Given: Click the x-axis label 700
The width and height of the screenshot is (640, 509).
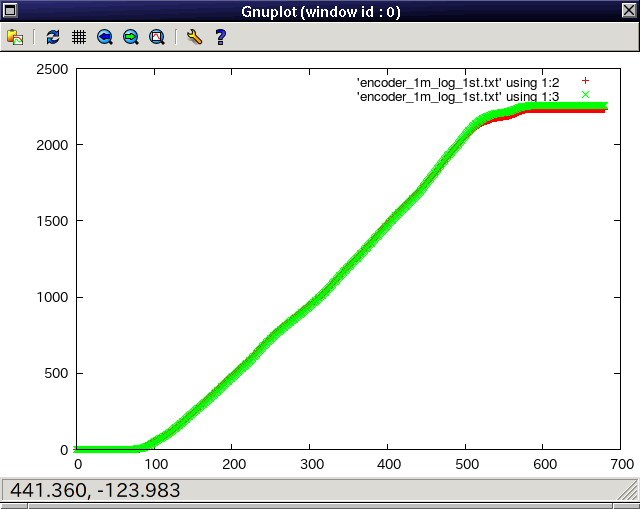Looking at the screenshot, I should 622,464.
